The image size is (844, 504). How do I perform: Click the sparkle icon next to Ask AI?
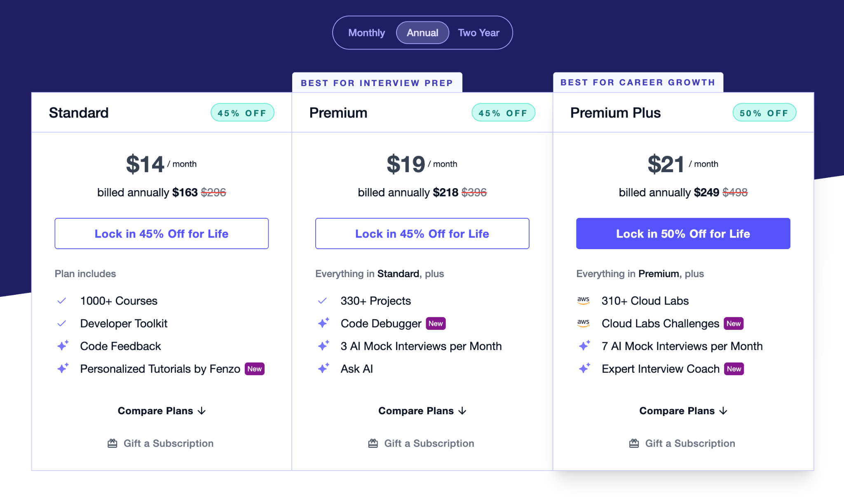click(x=323, y=368)
